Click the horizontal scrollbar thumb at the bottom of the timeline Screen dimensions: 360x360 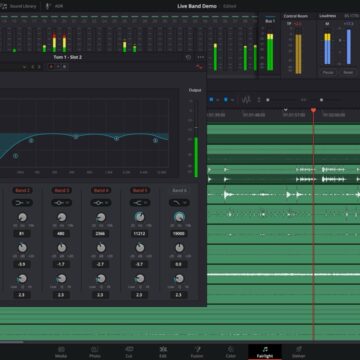point(12,342)
